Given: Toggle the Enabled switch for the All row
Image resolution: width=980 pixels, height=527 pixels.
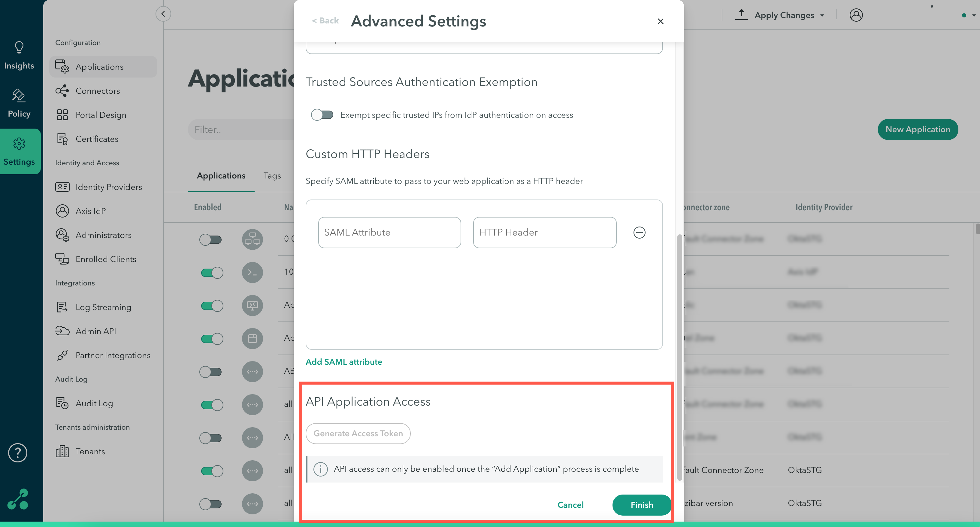Looking at the screenshot, I should click(211, 438).
